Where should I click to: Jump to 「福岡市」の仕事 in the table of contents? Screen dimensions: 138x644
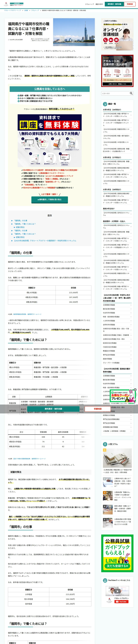20,231
